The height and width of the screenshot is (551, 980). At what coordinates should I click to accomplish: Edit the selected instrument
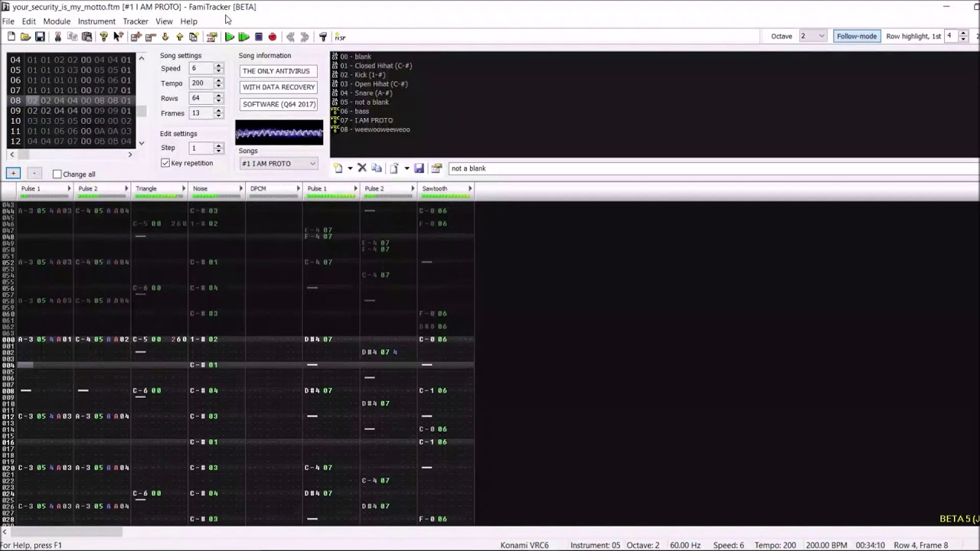pyautogui.click(x=436, y=168)
